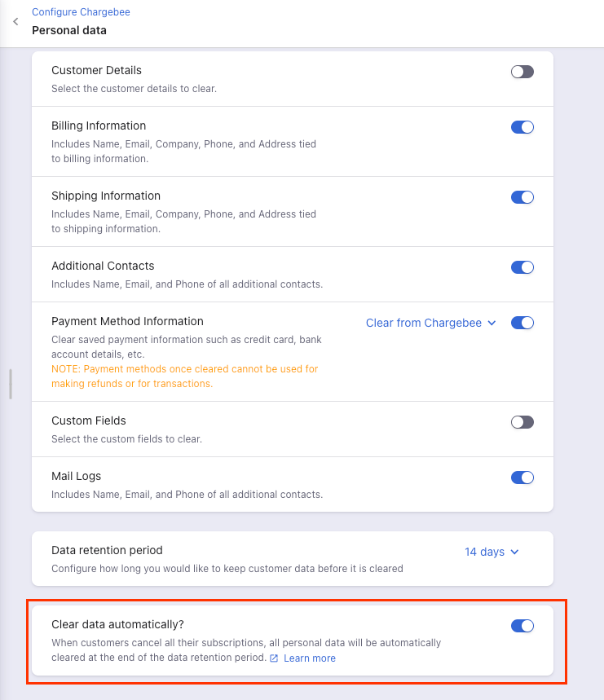604x700 pixels.
Task: Open the Configure Chargebee breadcrumb link
Action: [81, 12]
